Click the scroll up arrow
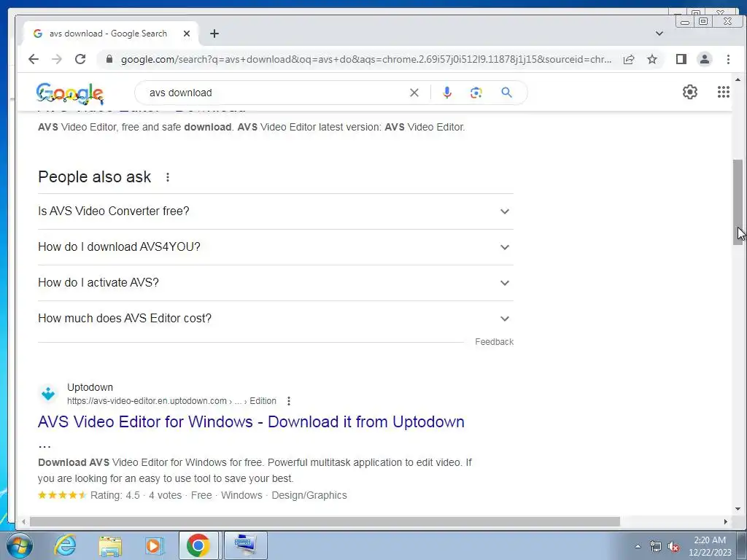The width and height of the screenshot is (747, 560). [738, 79]
